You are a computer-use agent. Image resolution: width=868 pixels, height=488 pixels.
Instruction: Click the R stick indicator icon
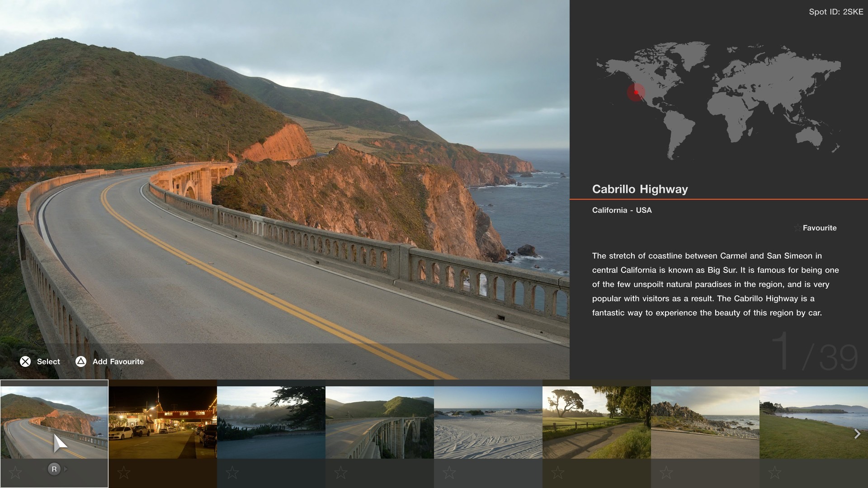[54, 469]
